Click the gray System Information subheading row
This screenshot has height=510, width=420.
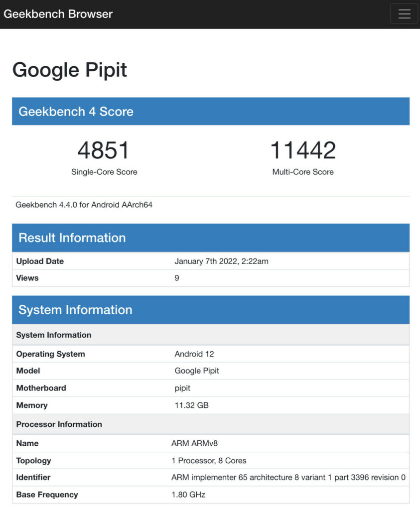point(211,335)
